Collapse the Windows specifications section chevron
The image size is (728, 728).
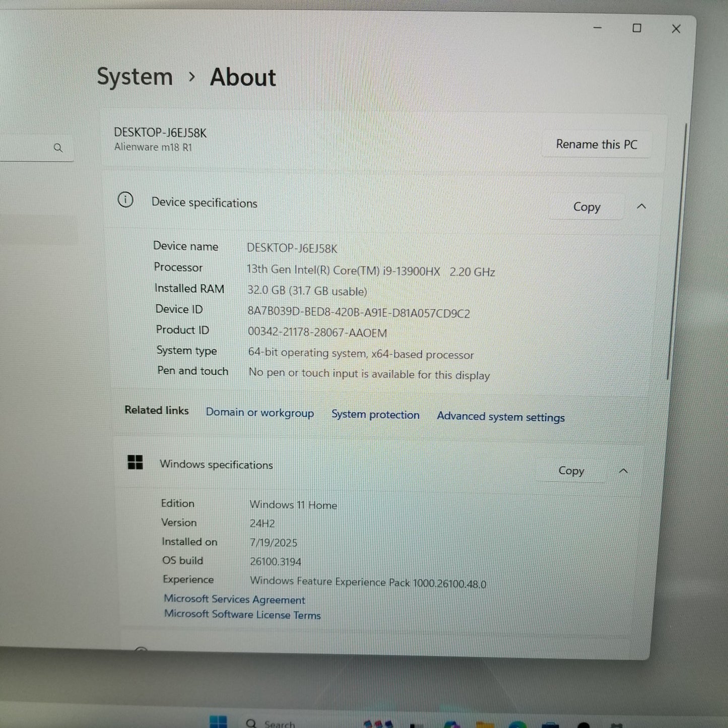click(x=623, y=471)
